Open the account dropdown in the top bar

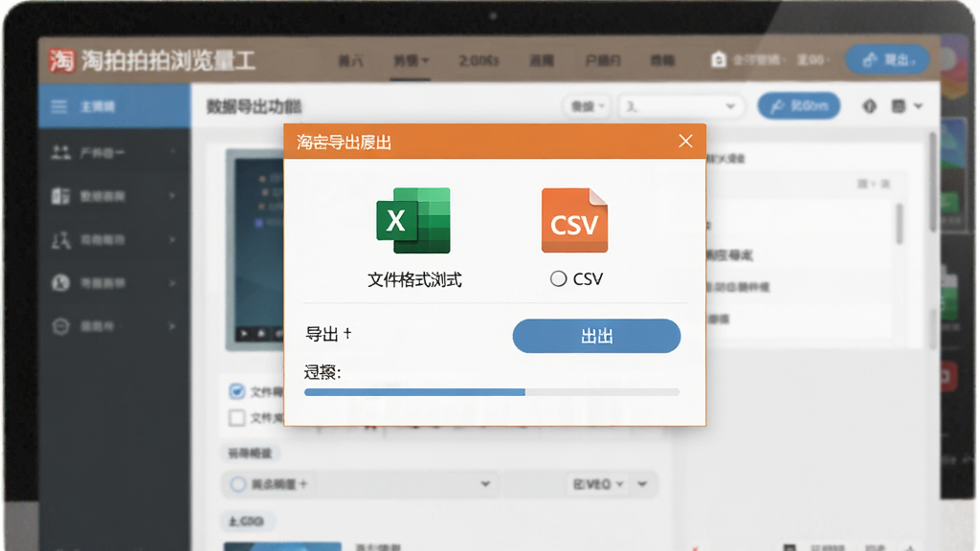813,60
